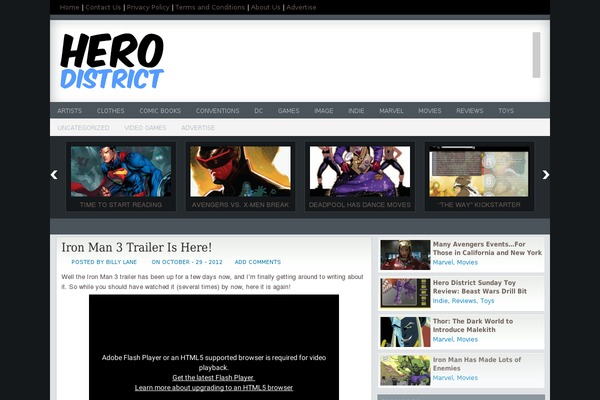This screenshot has width=600, height=400.
Task: Go to Home in top bar
Action: tap(69, 7)
